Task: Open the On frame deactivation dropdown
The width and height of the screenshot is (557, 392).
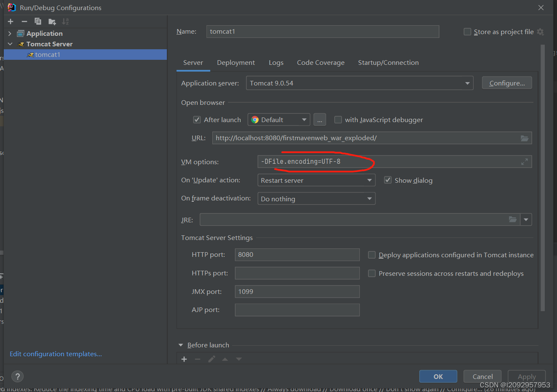Action: click(x=316, y=199)
